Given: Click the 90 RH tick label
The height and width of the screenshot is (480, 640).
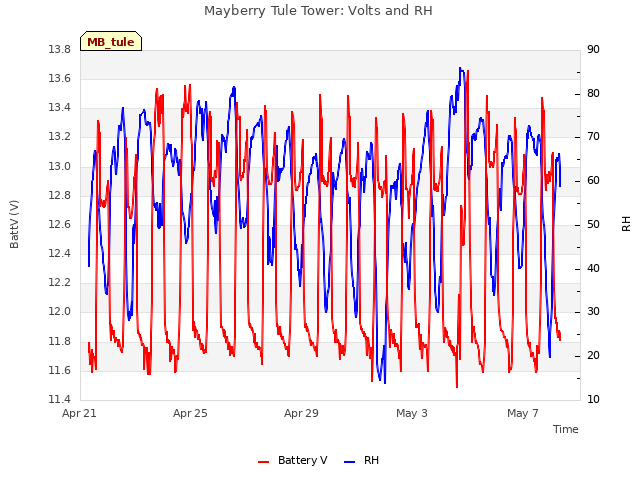Looking at the screenshot, I should pos(593,49).
